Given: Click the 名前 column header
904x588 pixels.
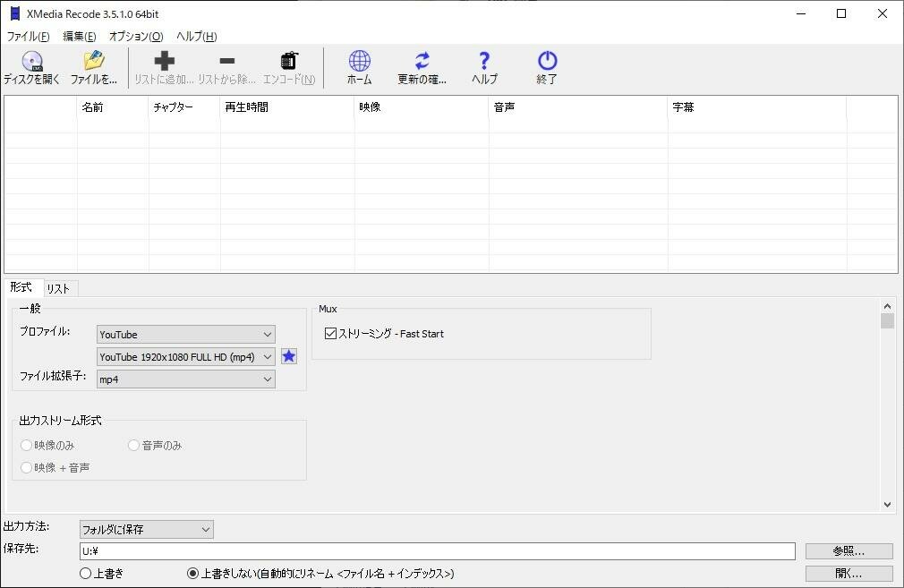Looking at the screenshot, I should (x=113, y=107).
